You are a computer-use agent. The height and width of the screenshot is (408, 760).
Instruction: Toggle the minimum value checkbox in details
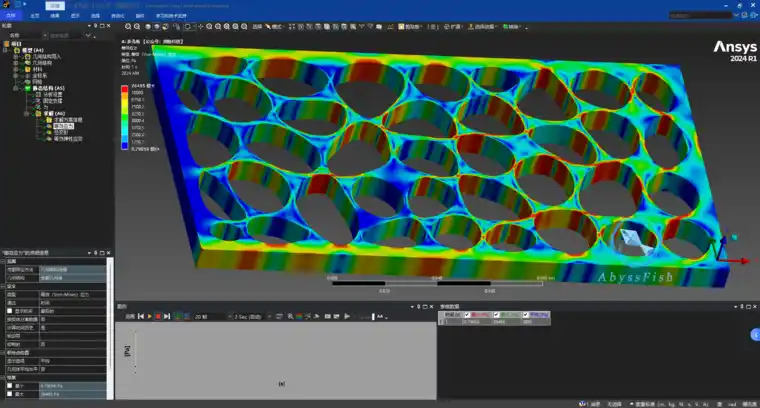[x=9, y=386]
